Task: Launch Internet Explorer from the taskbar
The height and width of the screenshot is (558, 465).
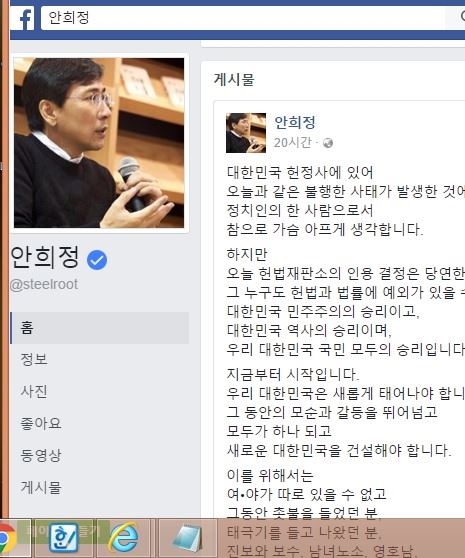Action: pyautogui.click(x=123, y=537)
